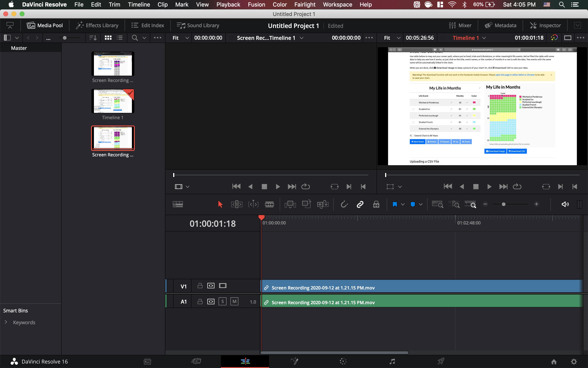
Task: Open the Sound Library panel
Action: 198,25
